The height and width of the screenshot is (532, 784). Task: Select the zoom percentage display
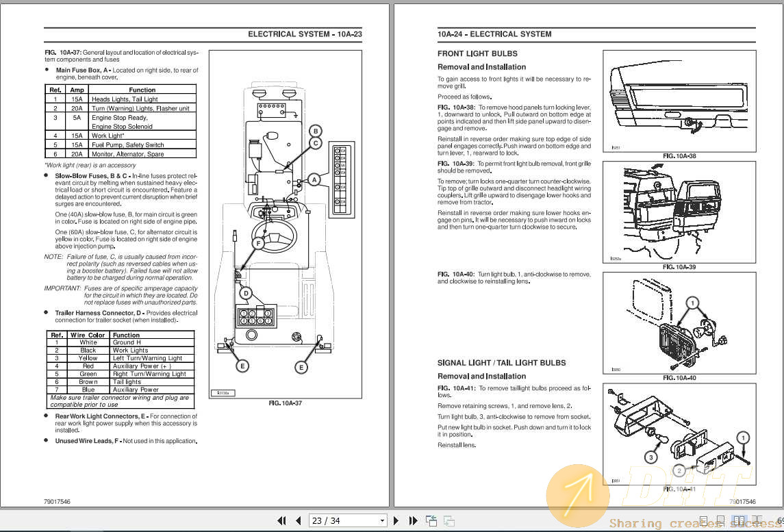[x=781, y=520]
